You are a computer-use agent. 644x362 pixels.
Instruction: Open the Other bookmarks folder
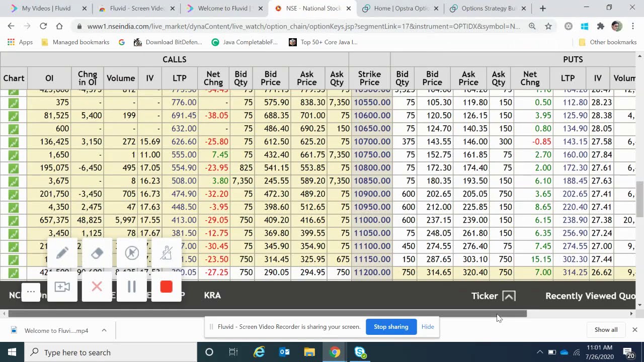point(608,42)
